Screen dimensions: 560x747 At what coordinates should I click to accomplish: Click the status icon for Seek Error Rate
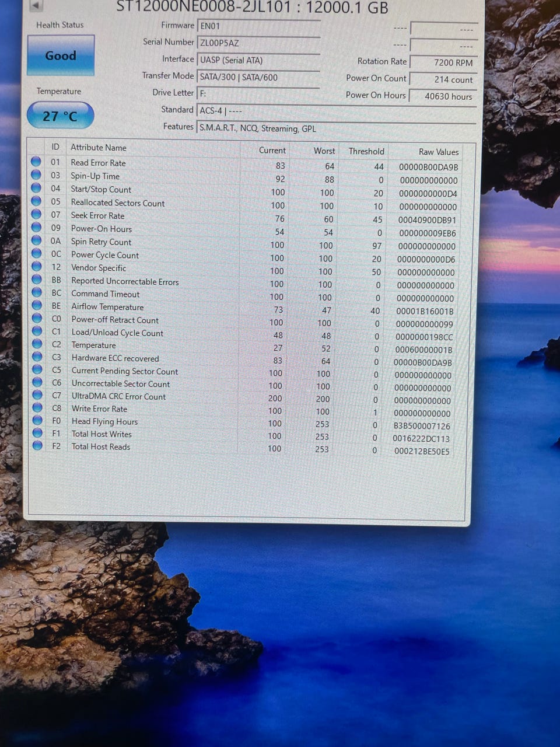36,214
